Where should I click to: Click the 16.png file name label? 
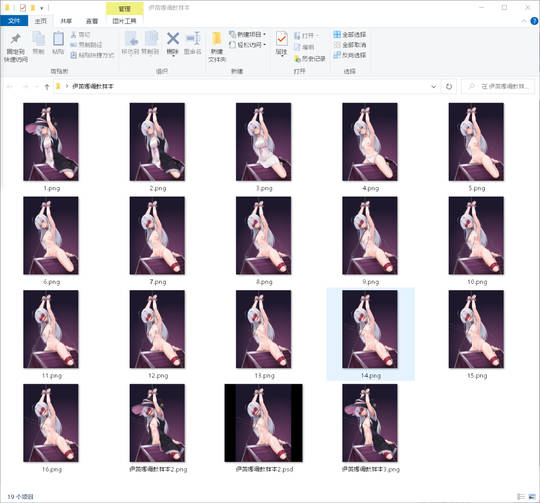pos(52,469)
